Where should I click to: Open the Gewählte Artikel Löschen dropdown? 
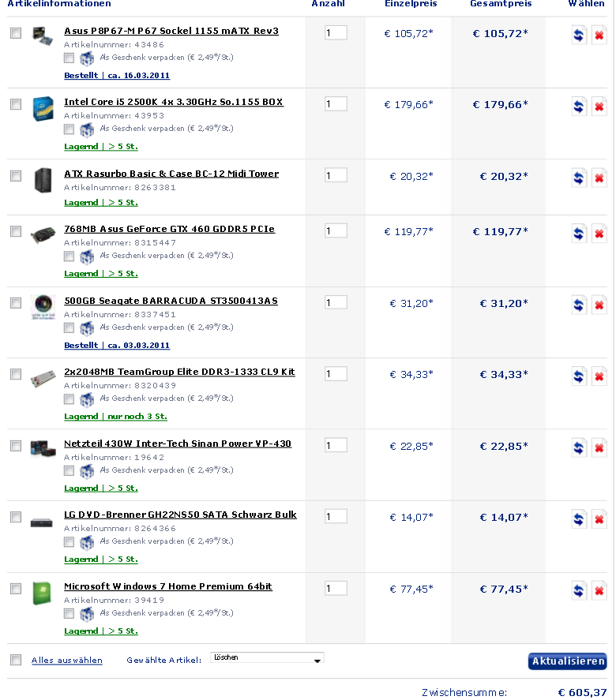point(267,658)
